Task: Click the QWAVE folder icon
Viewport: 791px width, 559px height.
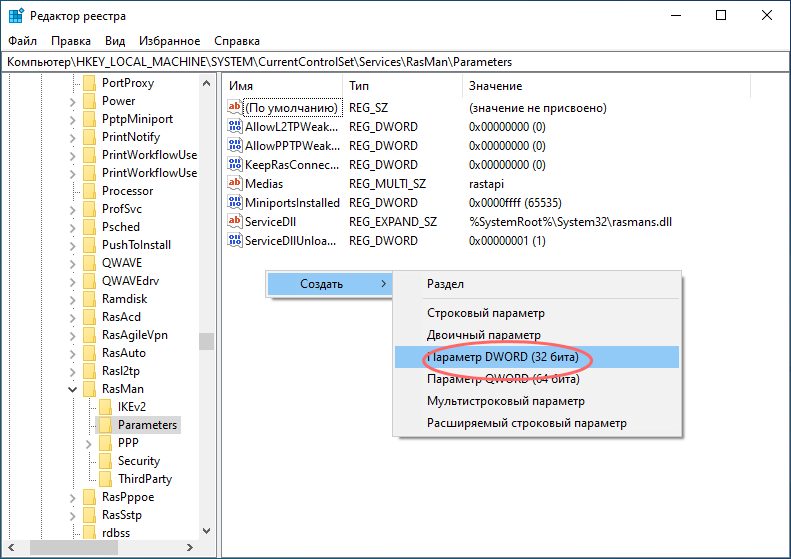Action: click(89, 263)
